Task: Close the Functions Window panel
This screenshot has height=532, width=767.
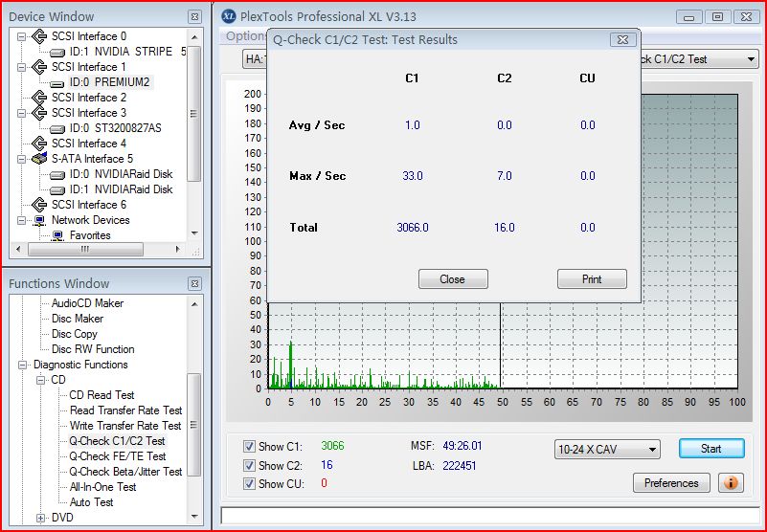Action: click(194, 283)
